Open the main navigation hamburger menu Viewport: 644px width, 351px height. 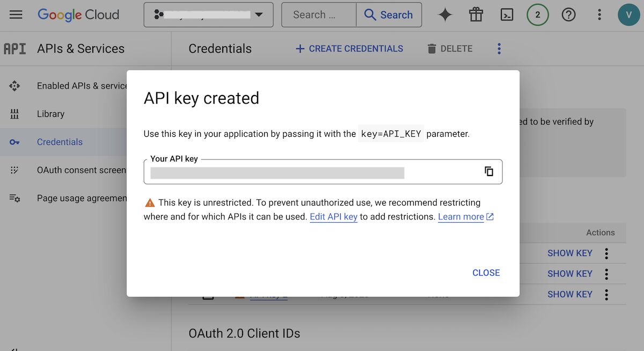tap(16, 14)
